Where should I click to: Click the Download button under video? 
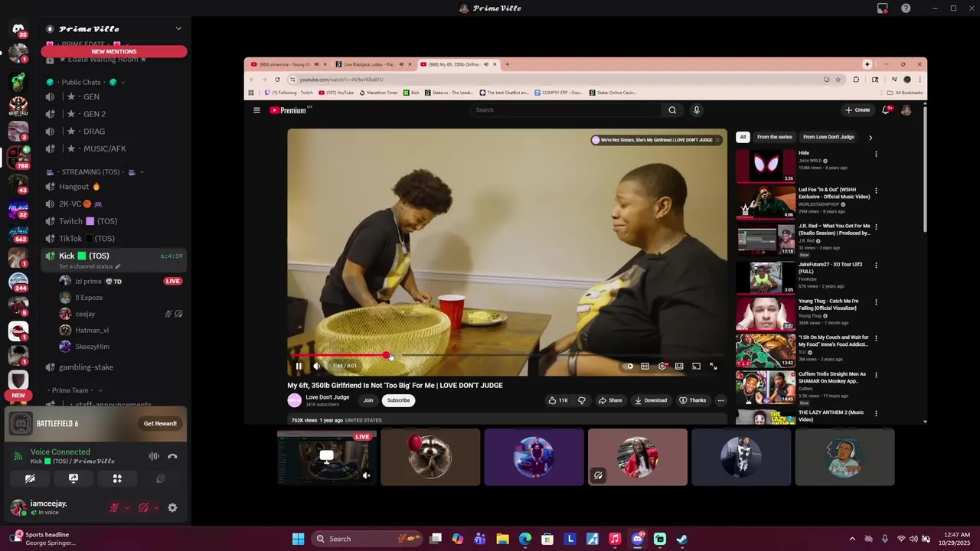[651, 400]
